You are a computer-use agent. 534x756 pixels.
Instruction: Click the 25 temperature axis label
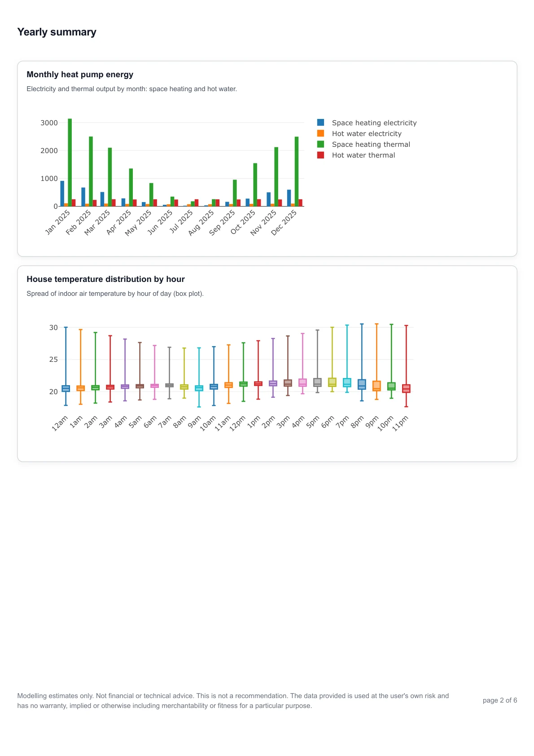53,359
